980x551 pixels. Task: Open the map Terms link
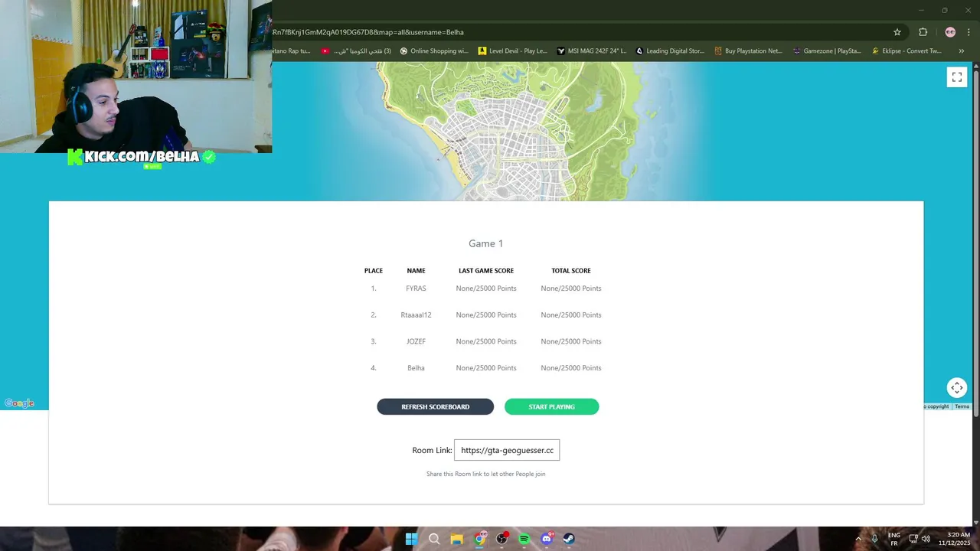point(962,406)
